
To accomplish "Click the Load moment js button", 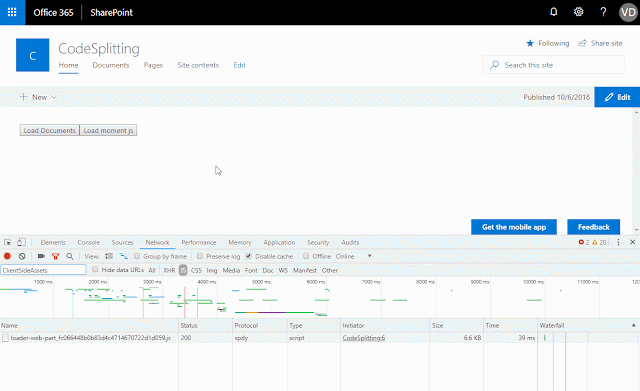I will click(x=108, y=131).
